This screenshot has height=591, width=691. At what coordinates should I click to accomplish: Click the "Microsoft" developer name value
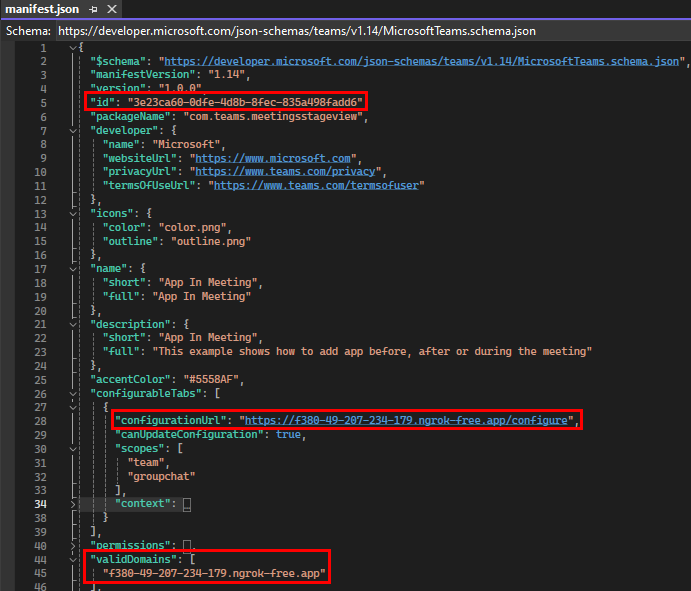186,144
